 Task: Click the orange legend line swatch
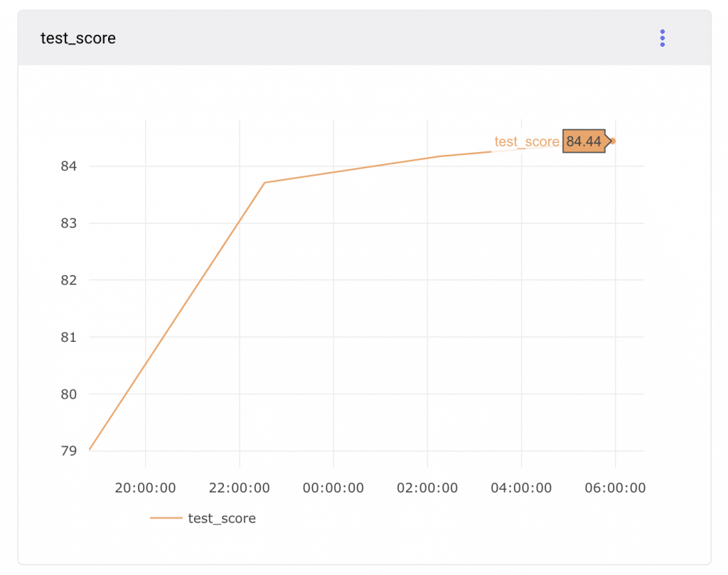(166, 519)
